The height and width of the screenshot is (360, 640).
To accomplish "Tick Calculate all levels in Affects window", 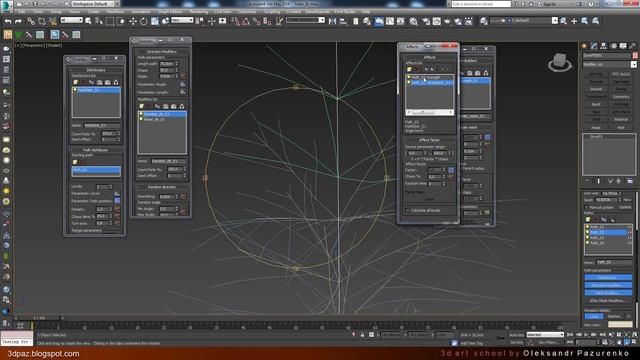I will pos(407,211).
